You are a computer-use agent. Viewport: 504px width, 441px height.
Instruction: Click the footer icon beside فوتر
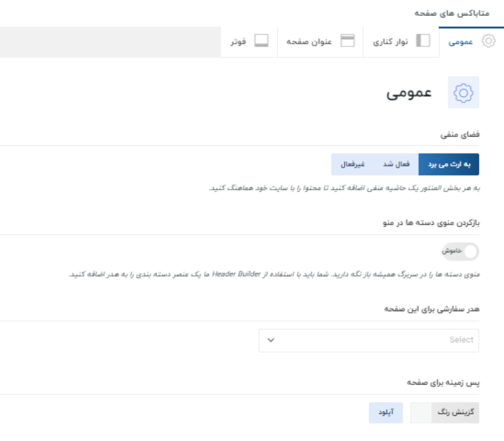pos(261,41)
